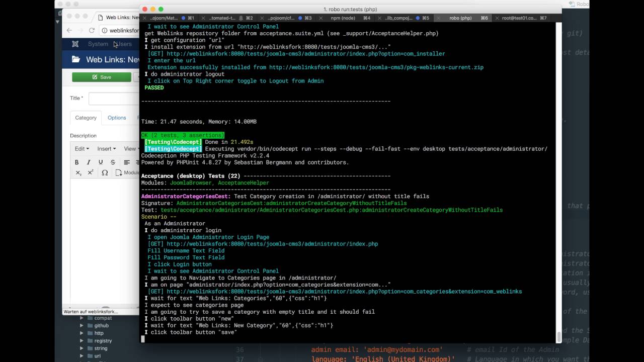Select the github folder in the sidebar
This screenshot has width=644, height=362.
point(101,326)
